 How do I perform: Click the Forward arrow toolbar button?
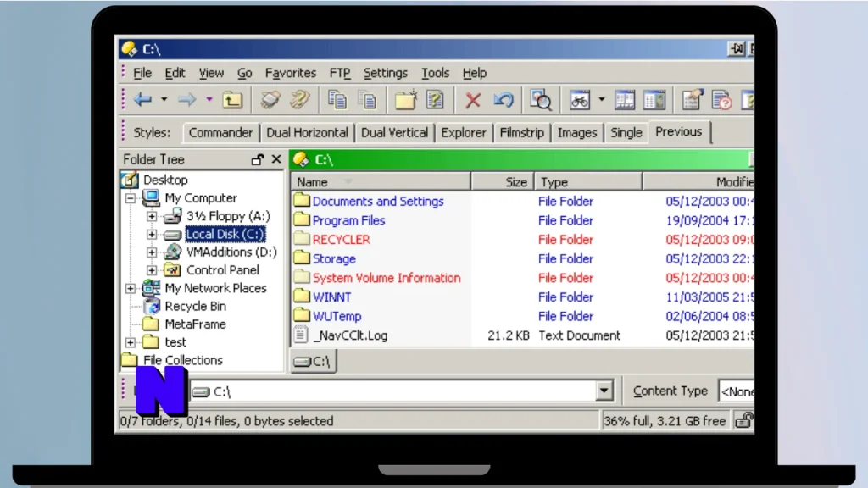point(187,100)
